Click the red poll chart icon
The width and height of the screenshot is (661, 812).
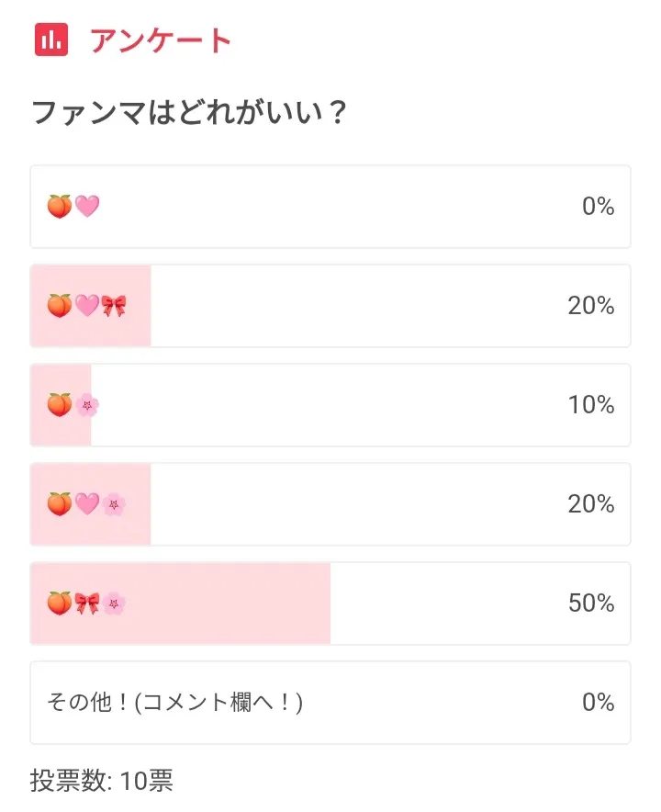point(51,39)
